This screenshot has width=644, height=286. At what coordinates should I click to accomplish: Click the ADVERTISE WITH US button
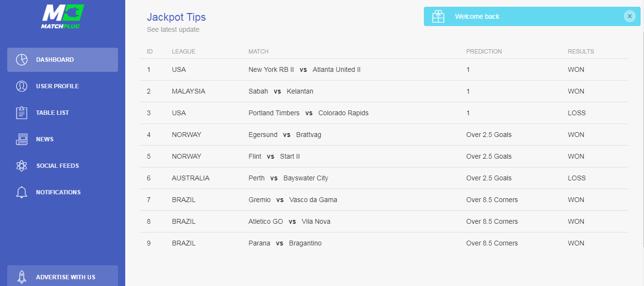pyautogui.click(x=63, y=276)
